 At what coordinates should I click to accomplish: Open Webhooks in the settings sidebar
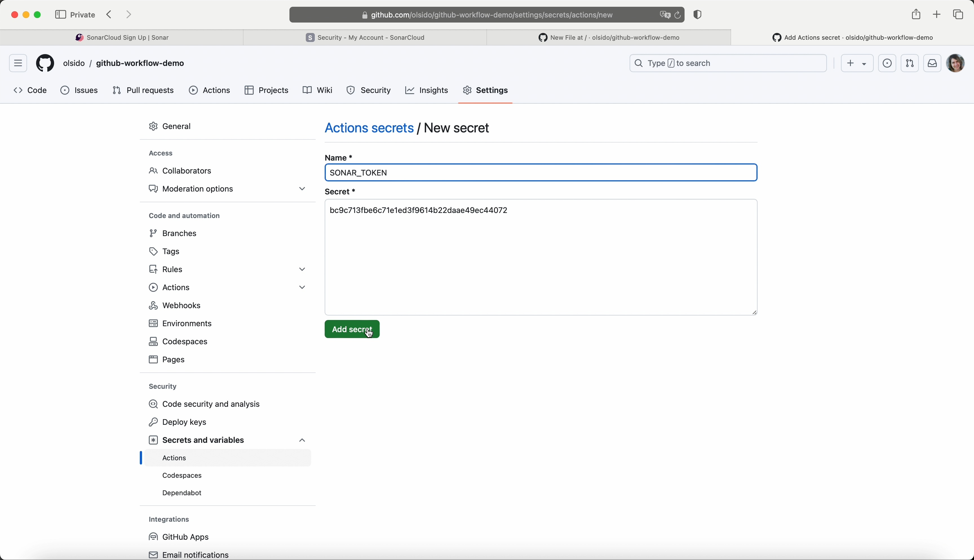click(181, 305)
